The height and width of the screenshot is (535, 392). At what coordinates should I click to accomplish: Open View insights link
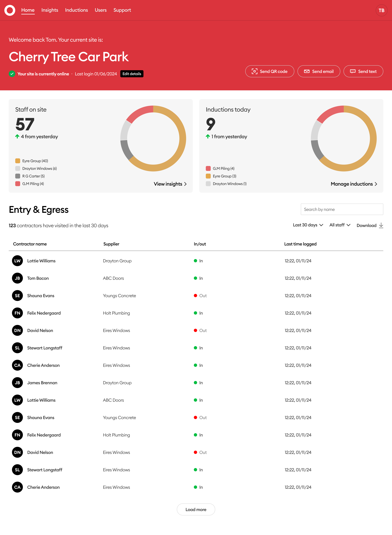(170, 184)
